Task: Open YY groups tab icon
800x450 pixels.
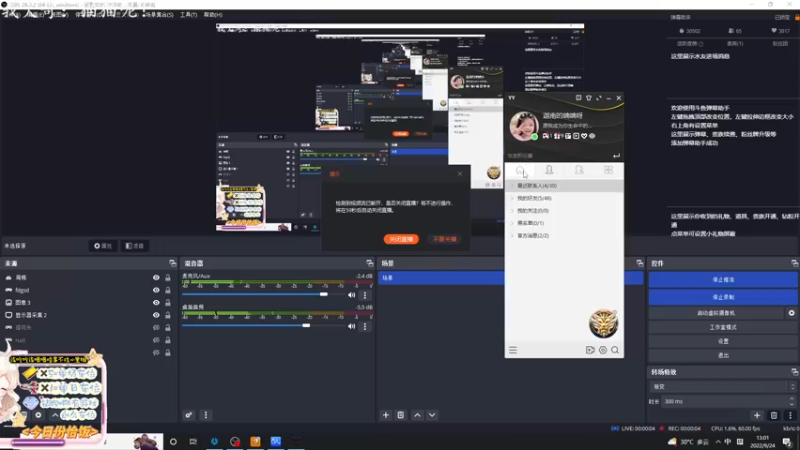Action: [x=579, y=170]
